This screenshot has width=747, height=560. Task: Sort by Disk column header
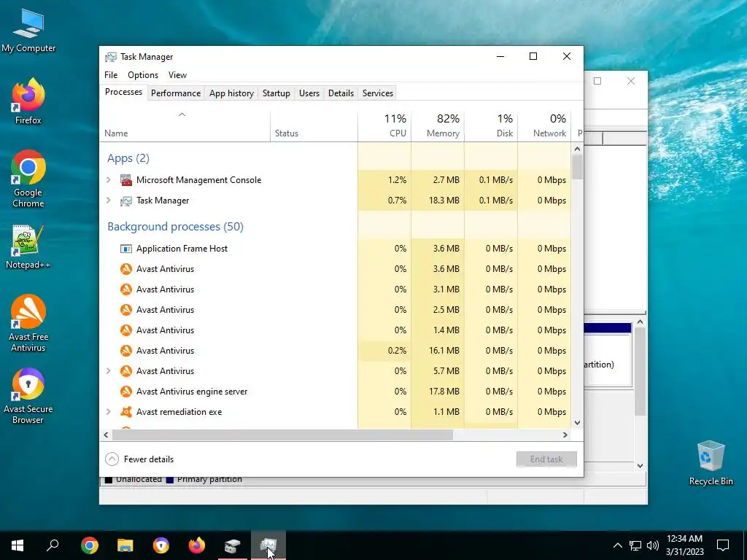coord(491,126)
